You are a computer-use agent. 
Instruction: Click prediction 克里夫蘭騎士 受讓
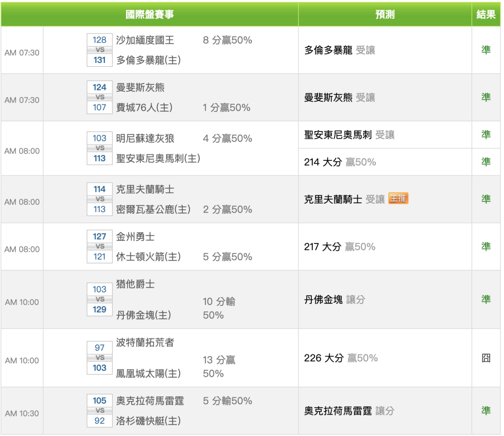pos(344,199)
